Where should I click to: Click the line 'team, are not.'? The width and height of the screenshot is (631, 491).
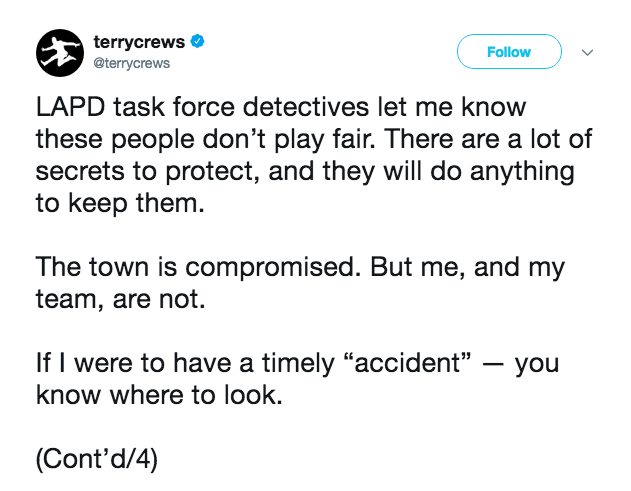(x=120, y=300)
